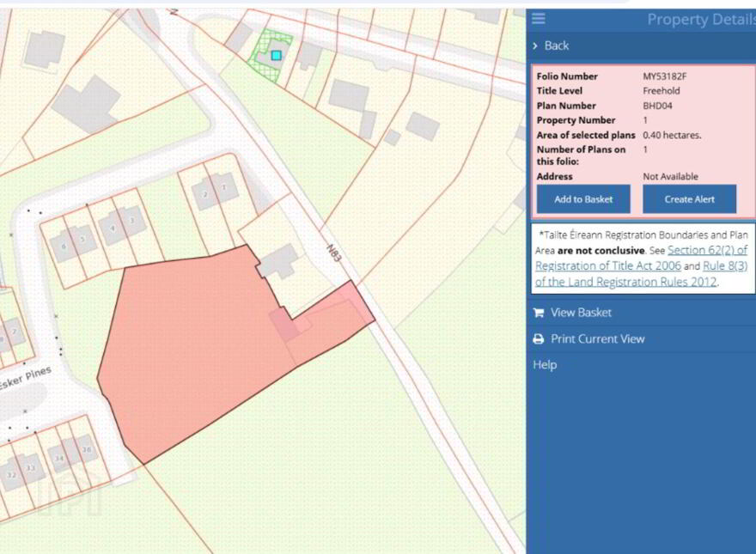The height and width of the screenshot is (554, 756).
Task: Create an alert for this folio
Action: pos(690,198)
